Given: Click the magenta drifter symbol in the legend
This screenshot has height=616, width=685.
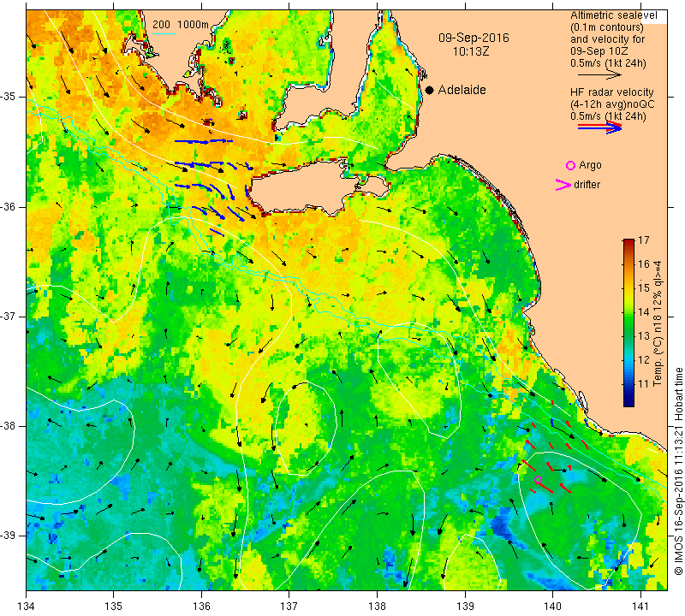Looking at the screenshot, I should pos(563,185).
